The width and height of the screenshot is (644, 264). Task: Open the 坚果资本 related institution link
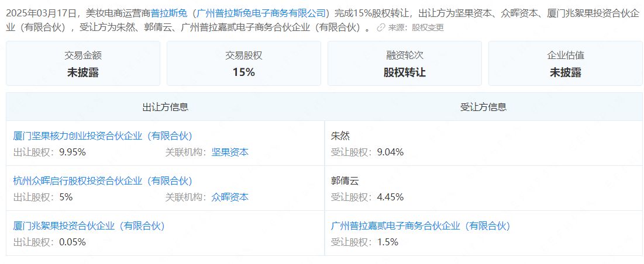[x=230, y=152]
